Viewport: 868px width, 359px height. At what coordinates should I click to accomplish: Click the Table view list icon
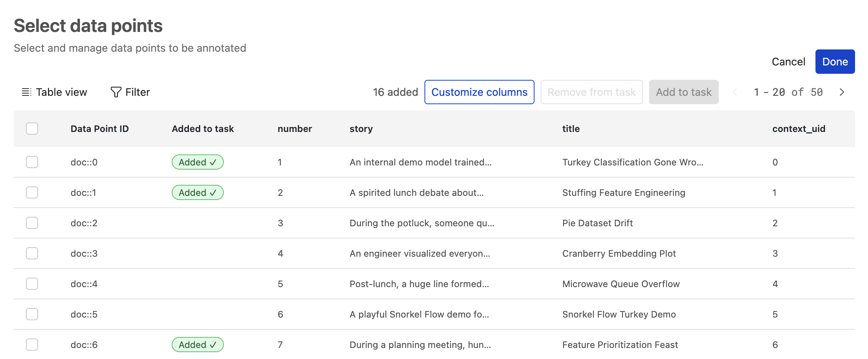[x=26, y=92]
